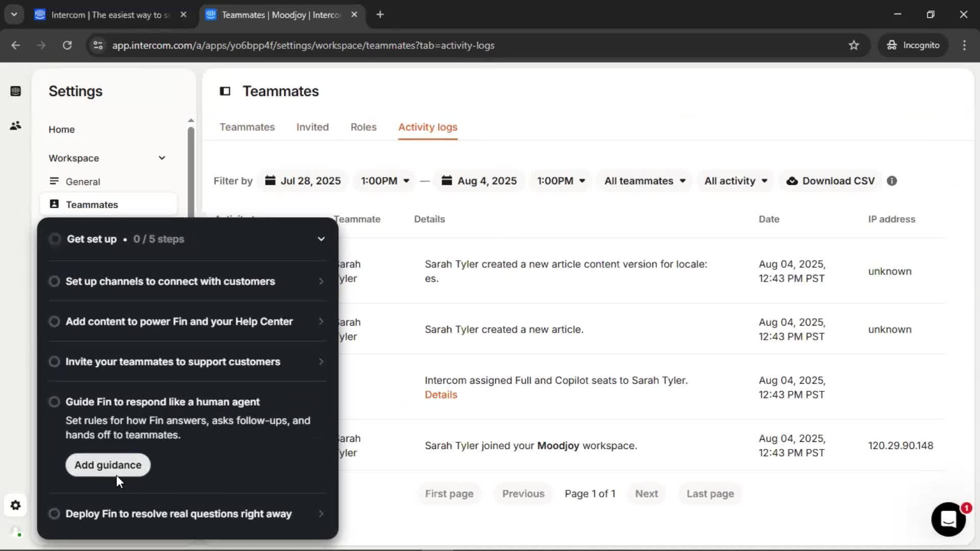Screen dimensions: 980x551
Task: Click the Last page pagination button
Action: pos(710,494)
